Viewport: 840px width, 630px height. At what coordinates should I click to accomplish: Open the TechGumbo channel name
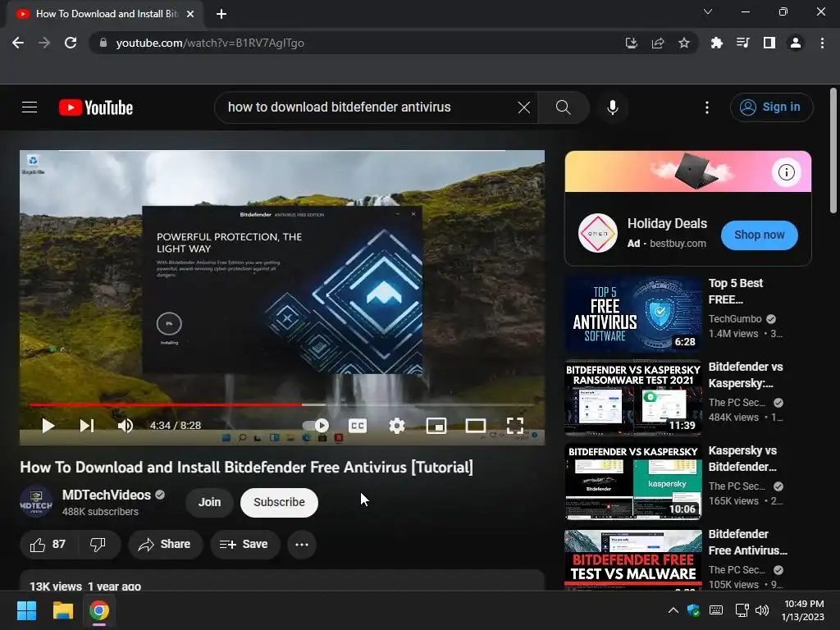(x=734, y=319)
